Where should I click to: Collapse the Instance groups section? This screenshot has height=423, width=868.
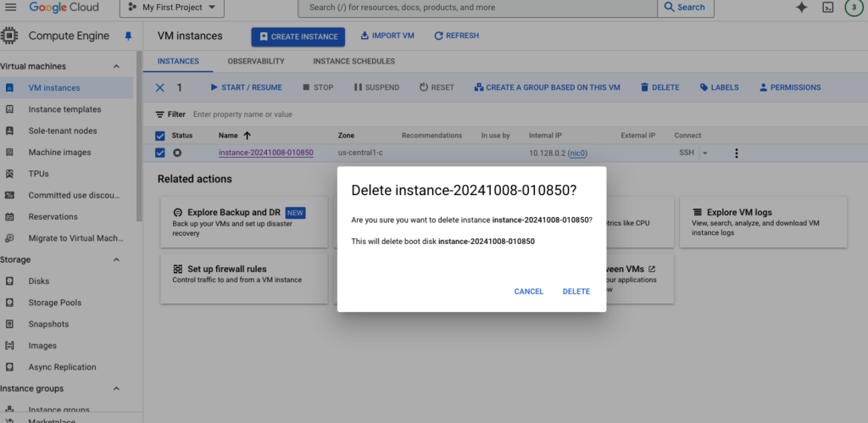click(116, 389)
